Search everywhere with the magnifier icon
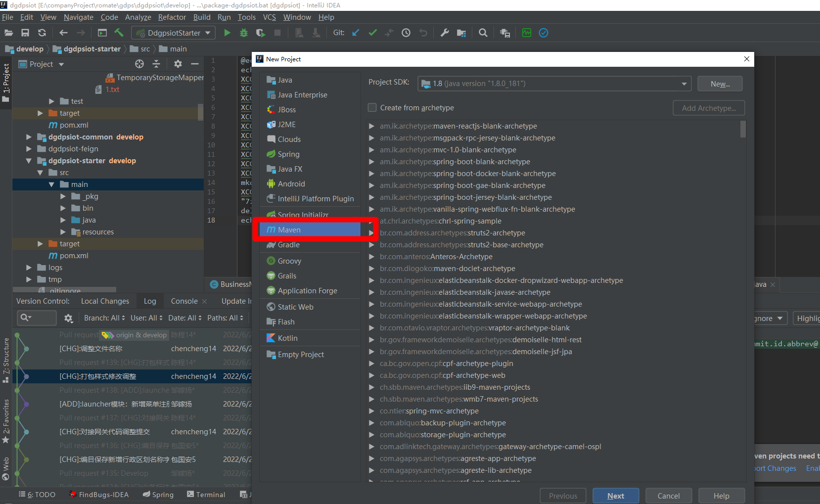820x504 pixels. (x=483, y=33)
